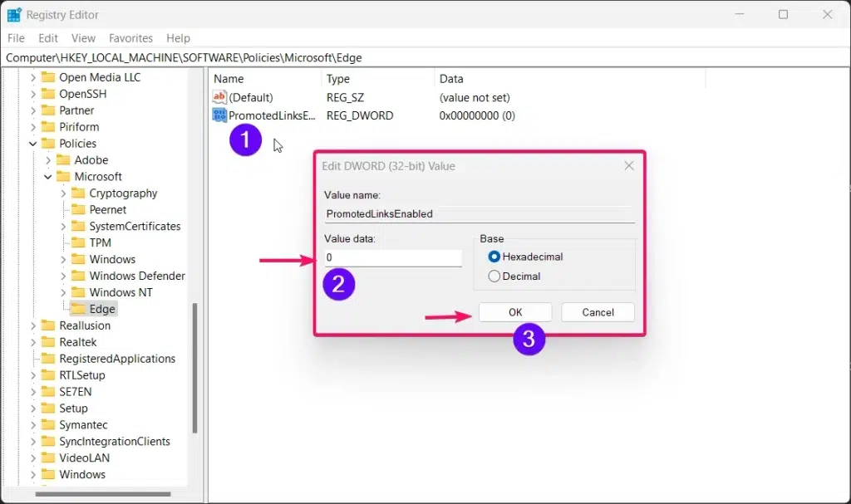Select the Setup registry key
This screenshot has height=504, width=851.
coord(73,408)
